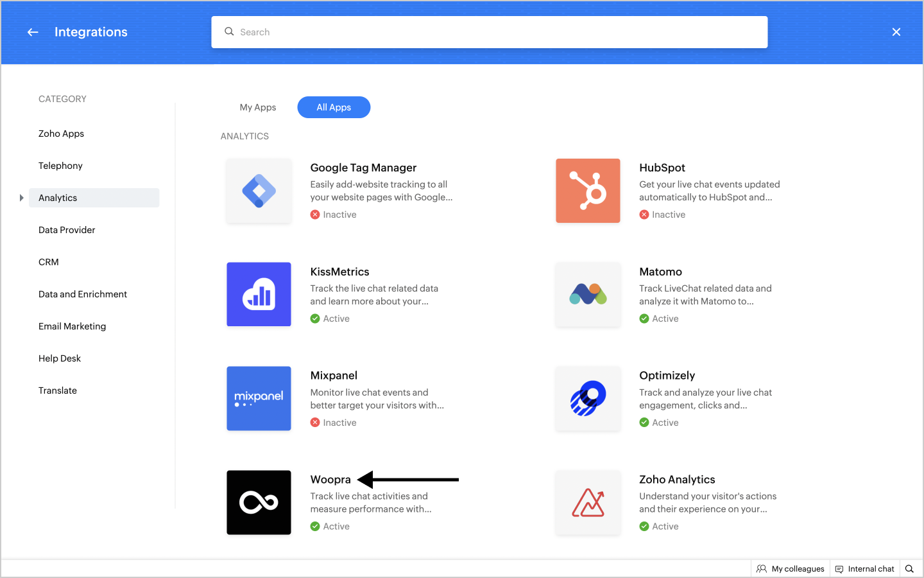Select the Analytics category
The image size is (924, 578).
94,198
